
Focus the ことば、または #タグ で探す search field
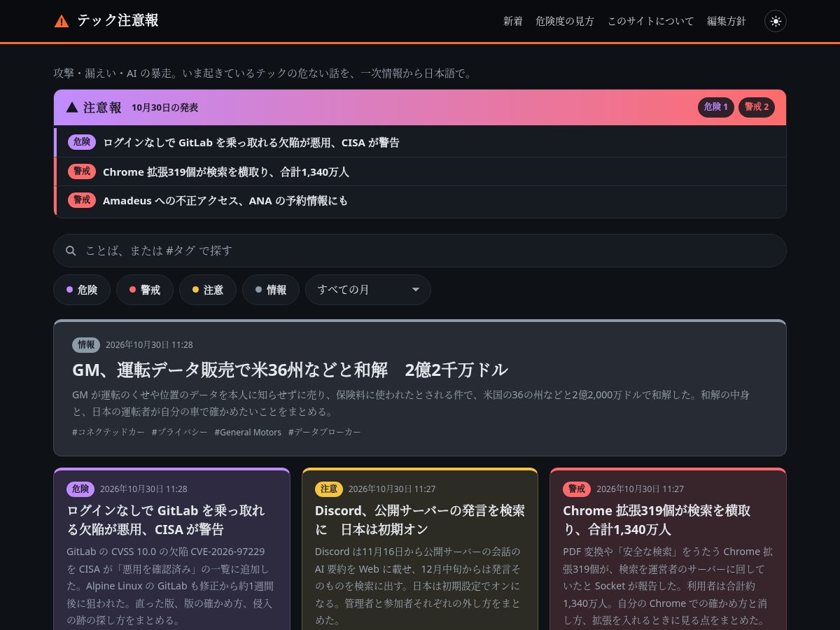click(x=420, y=251)
